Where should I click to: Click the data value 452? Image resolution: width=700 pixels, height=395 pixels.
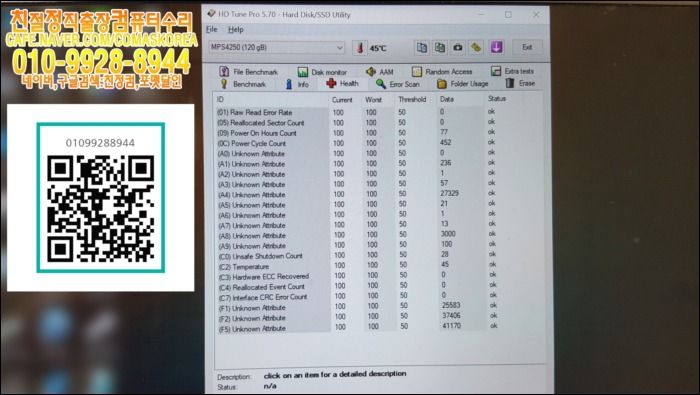point(446,142)
